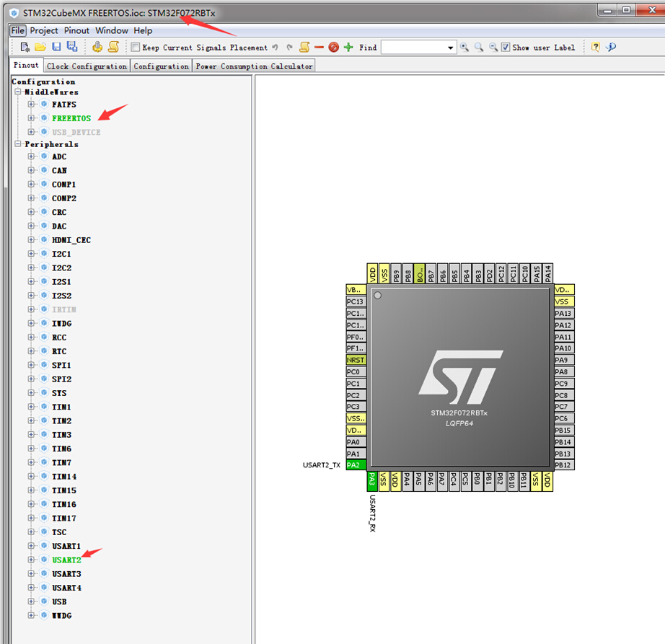Viewport: 665px width, 644px height.
Task: Expand the CAN tree node
Action: point(31,170)
